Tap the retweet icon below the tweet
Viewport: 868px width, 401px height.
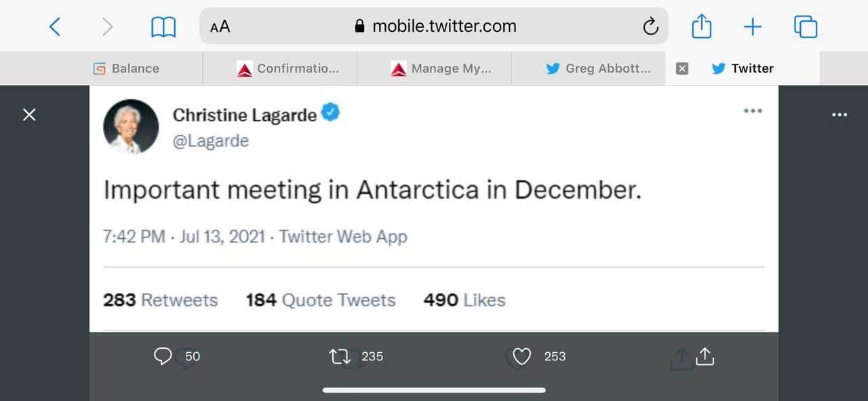coord(339,356)
